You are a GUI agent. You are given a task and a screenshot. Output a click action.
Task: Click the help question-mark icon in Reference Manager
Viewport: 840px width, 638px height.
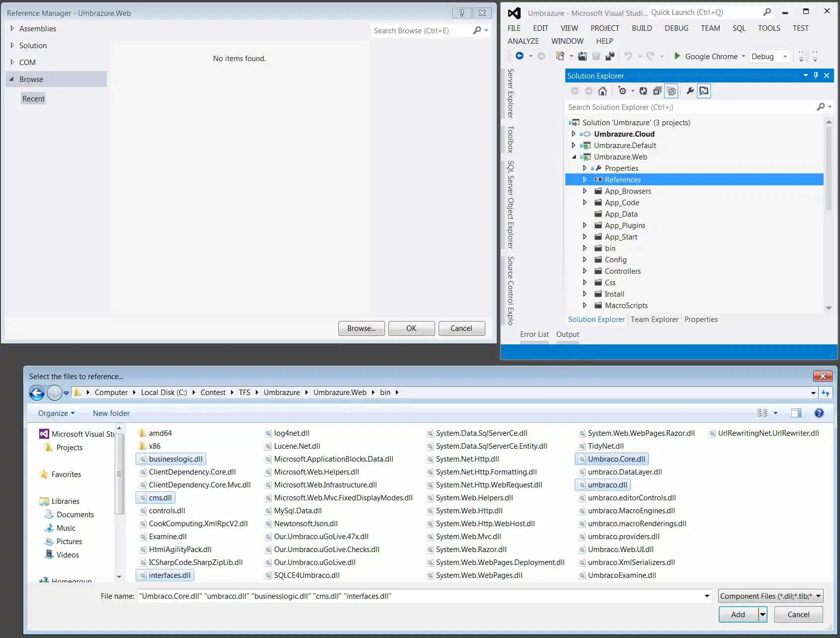click(461, 13)
